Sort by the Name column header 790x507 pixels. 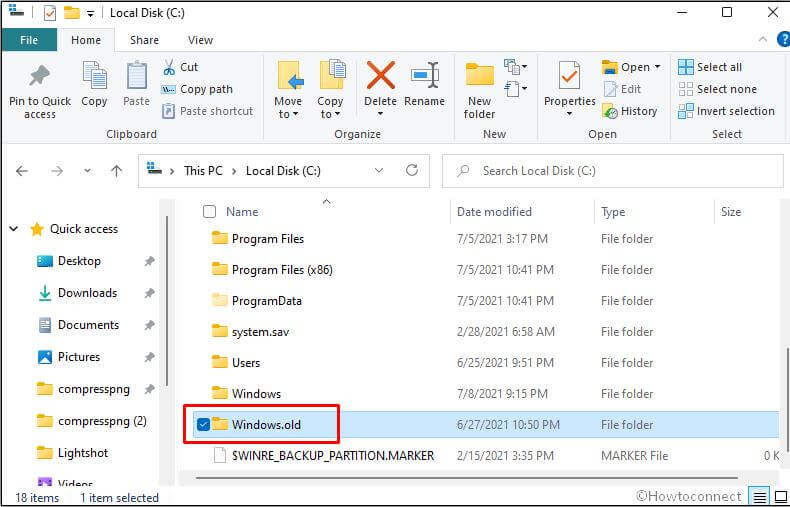pos(242,212)
